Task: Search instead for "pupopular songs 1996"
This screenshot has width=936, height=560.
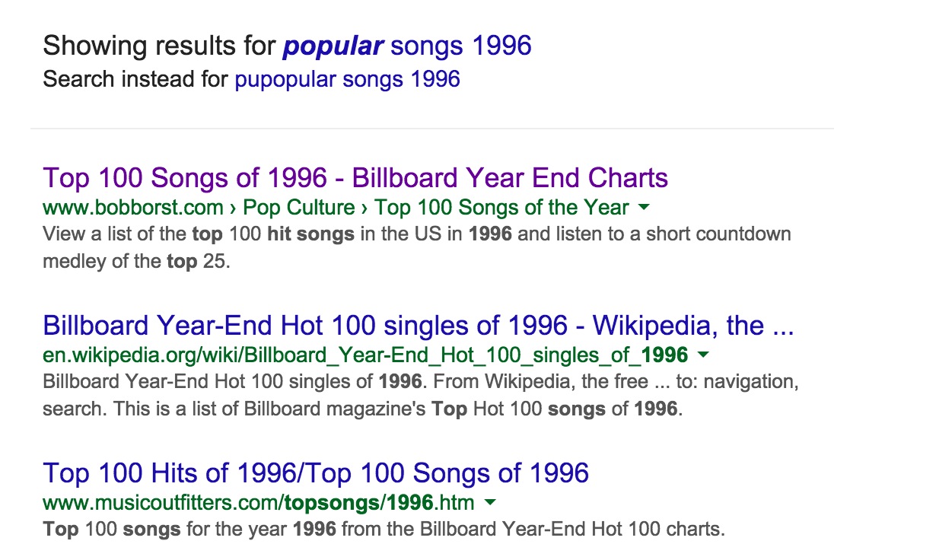Action: tap(347, 79)
